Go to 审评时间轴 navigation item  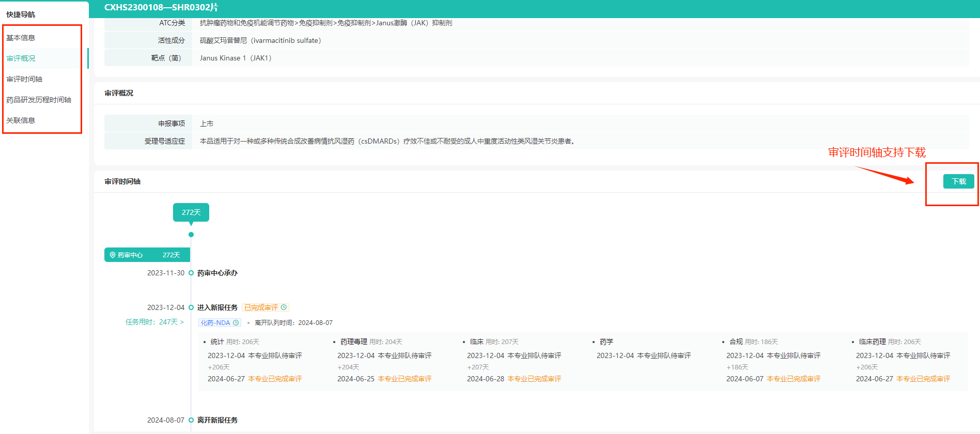tap(24, 79)
